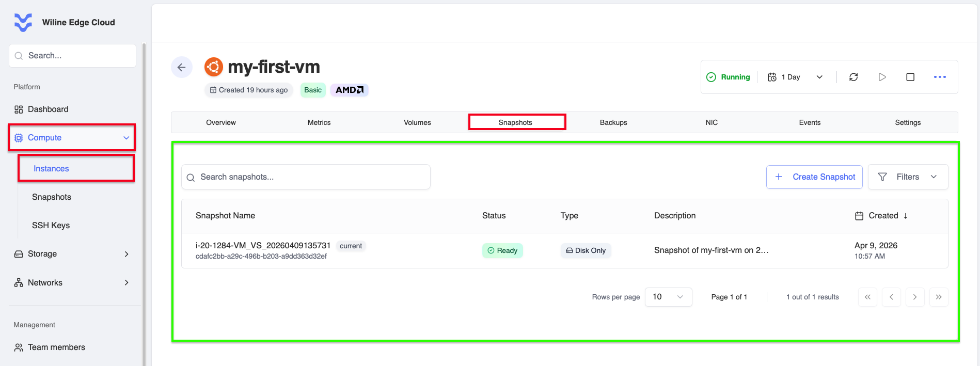
Task: Focus the Search snapshots input field
Action: click(306, 177)
